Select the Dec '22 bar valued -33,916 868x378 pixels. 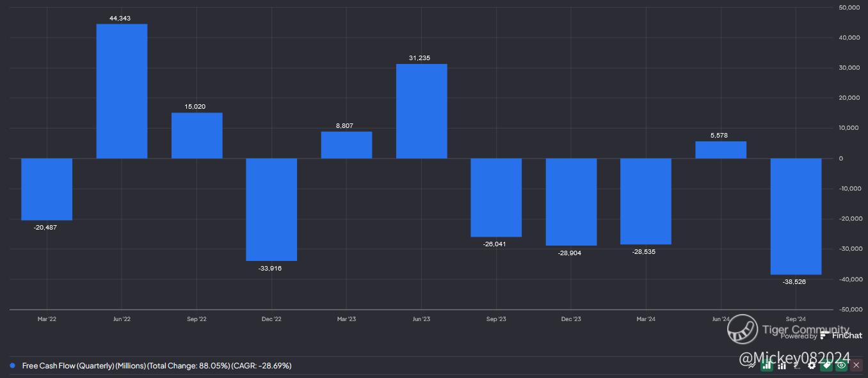271,209
